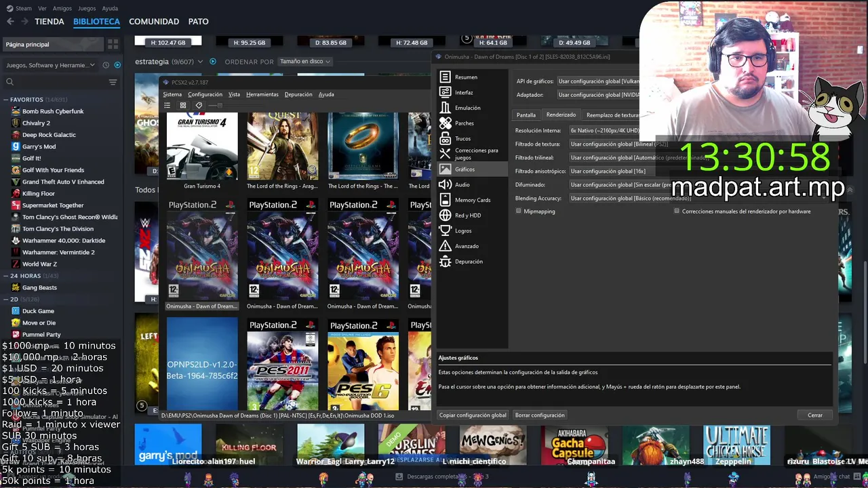Open the Parches bandage icon
868x488 pixels.
click(445, 123)
